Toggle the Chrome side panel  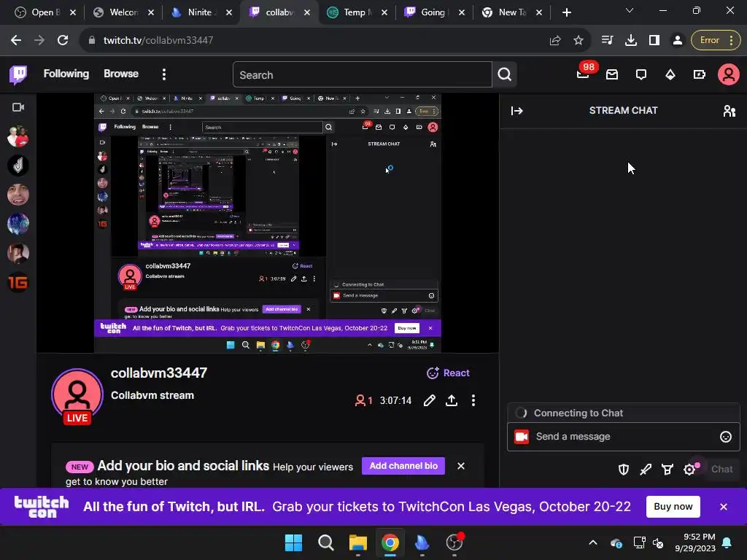(654, 41)
